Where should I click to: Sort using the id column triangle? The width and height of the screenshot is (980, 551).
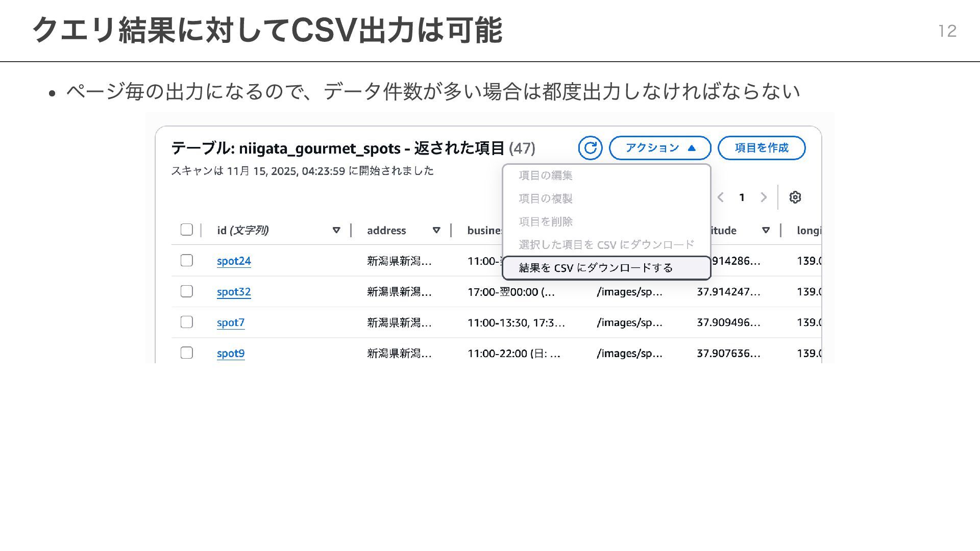click(x=336, y=230)
